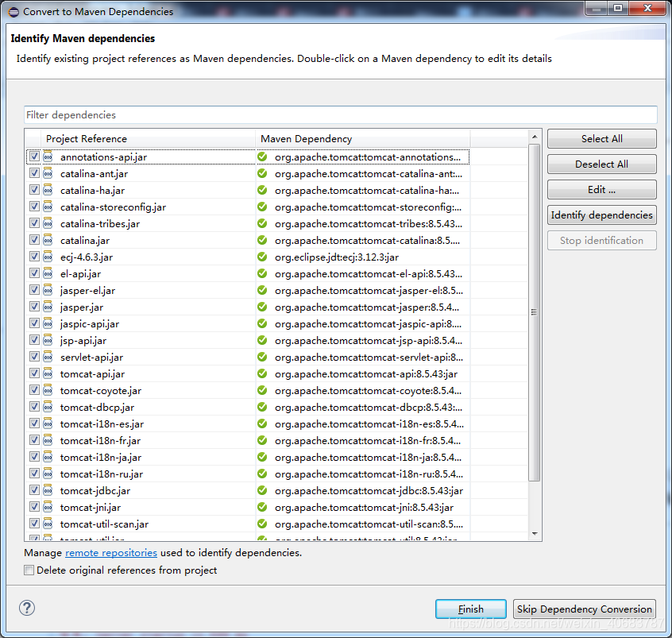Screen dimensions: 672x638
Task: Click the jar icon for tomcat-jni.jar
Action: pos(48,507)
